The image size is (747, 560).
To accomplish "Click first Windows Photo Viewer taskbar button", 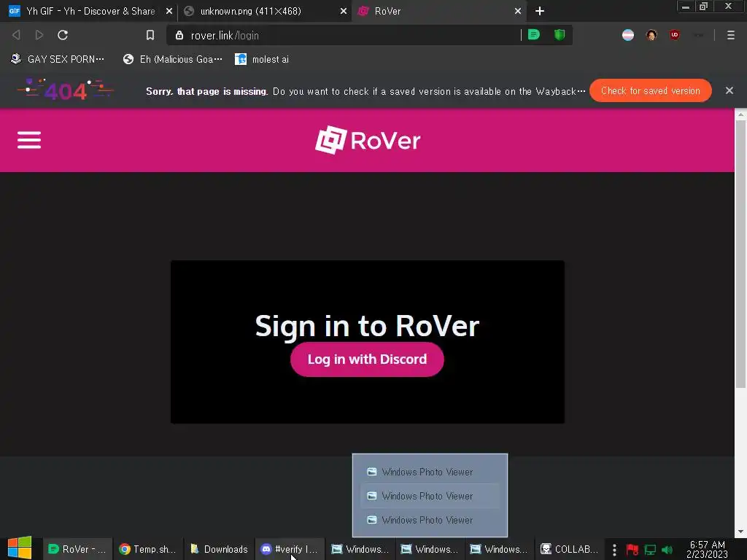I will pos(360,549).
